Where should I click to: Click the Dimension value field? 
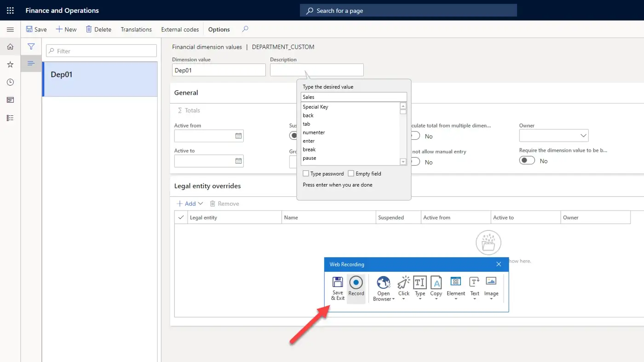point(219,70)
